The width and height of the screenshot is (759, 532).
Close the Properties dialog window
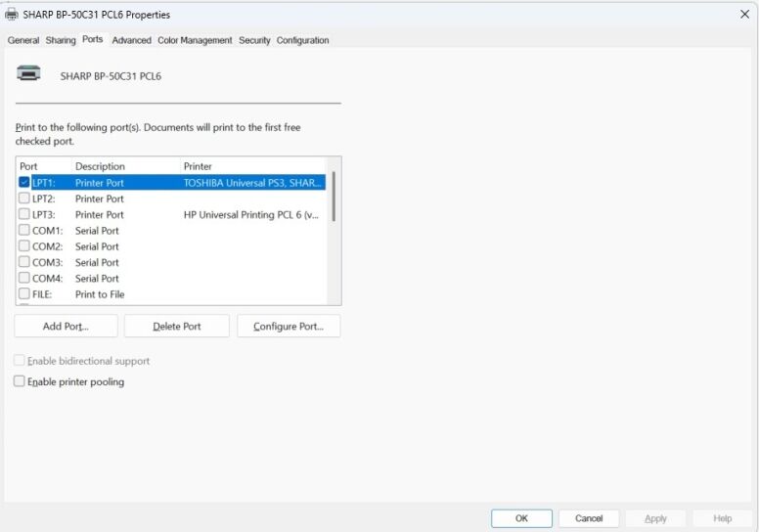pyautogui.click(x=744, y=15)
